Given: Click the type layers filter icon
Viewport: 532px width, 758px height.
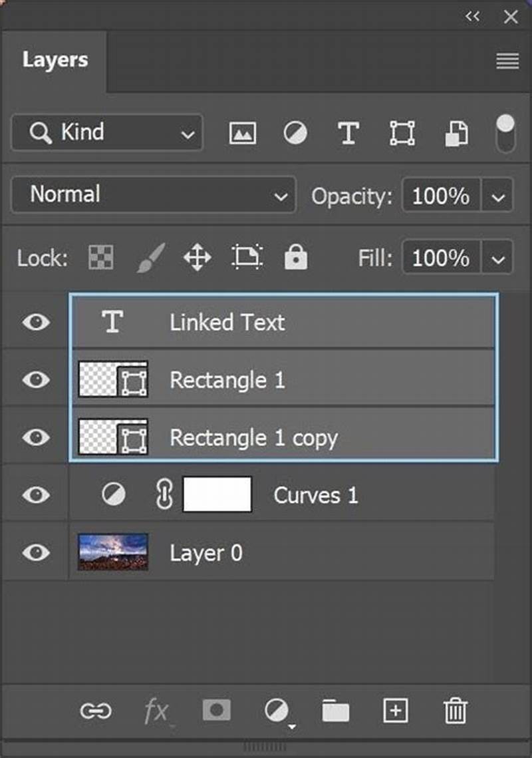Looking at the screenshot, I should click(x=348, y=133).
